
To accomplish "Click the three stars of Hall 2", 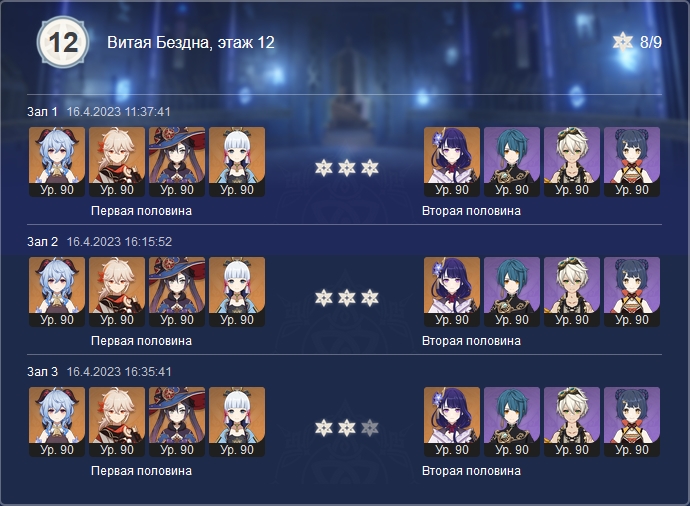I will (x=347, y=298).
